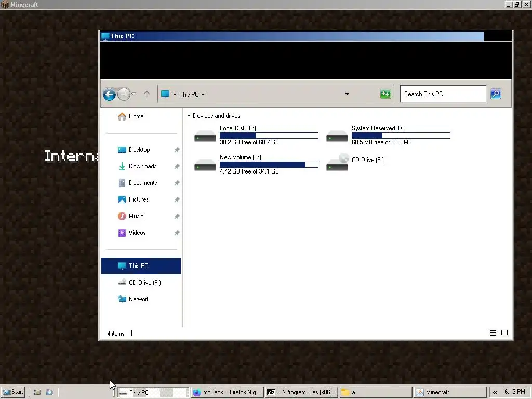Open root dropdown arrow before This PC
The height and width of the screenshot is (399, 532).
pos(175,95)
